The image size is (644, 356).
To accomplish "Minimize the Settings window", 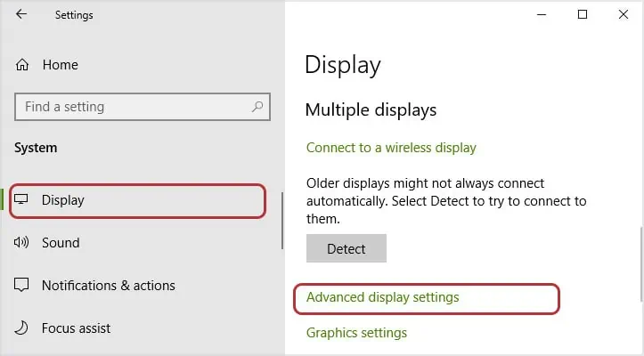I will click(x=542, y=15).
